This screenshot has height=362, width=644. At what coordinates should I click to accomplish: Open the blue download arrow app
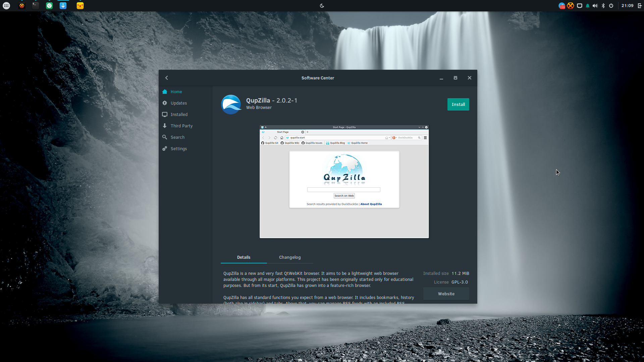click(x=63, y=6)
